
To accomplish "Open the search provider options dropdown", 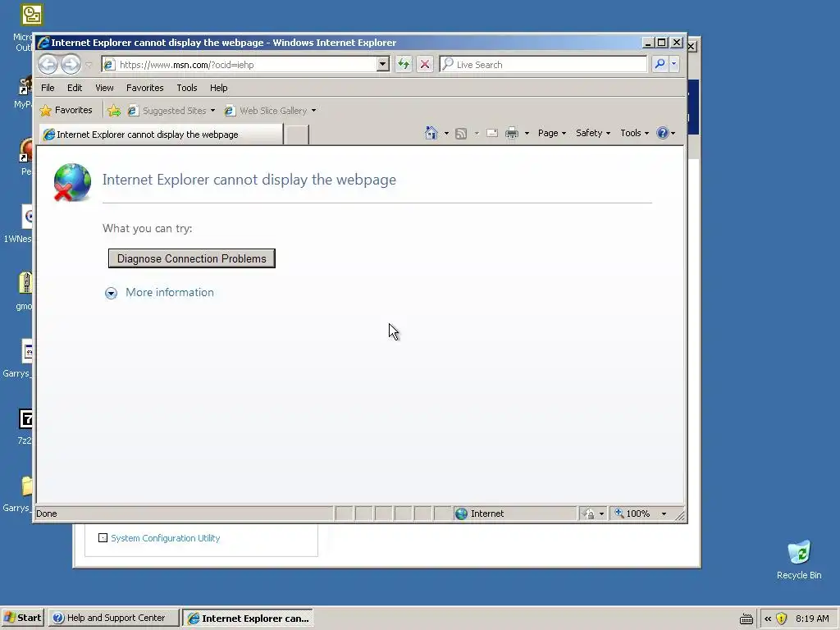I will pyautogui.click(x=674, y=64).
